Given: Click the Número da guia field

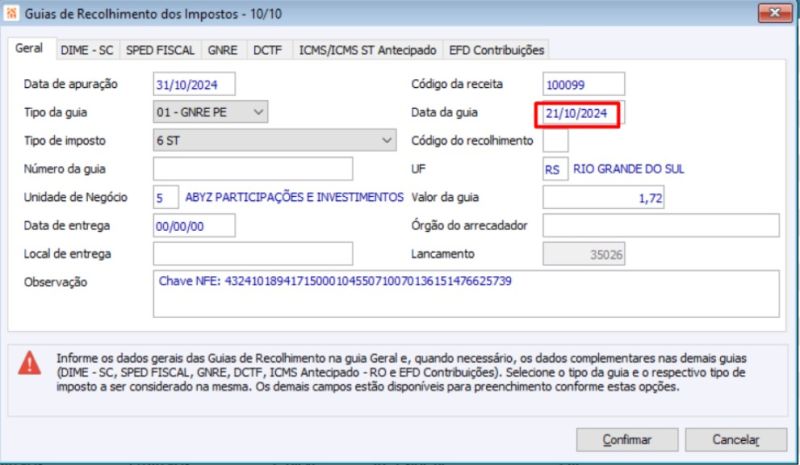Looking at the screenshot, I should coord(253,169).
